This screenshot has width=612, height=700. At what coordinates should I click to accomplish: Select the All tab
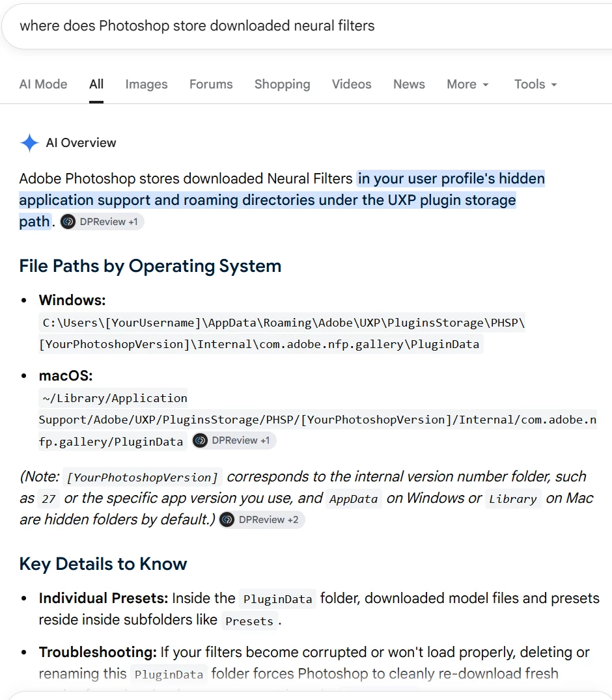coord(96,85)
